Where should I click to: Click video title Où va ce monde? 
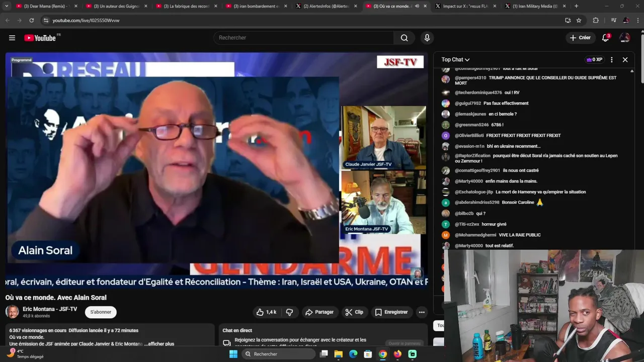56,298
